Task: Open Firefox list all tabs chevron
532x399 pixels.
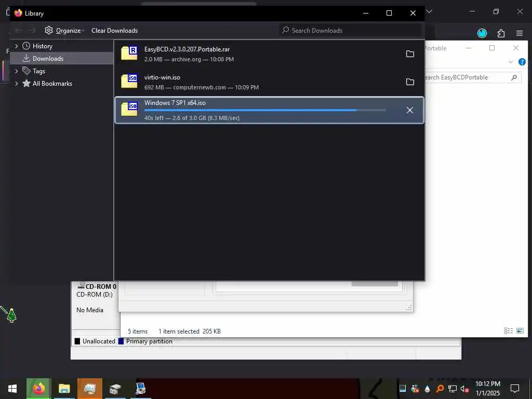Action: pyautogui.click(x=429, y=11)
